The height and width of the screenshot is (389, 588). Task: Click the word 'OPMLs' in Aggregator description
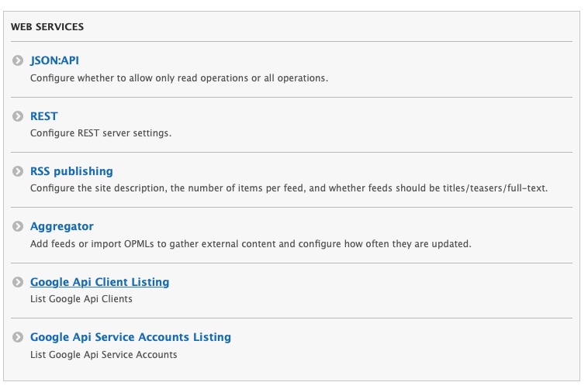pyautogui.click(x=141, y=244)
